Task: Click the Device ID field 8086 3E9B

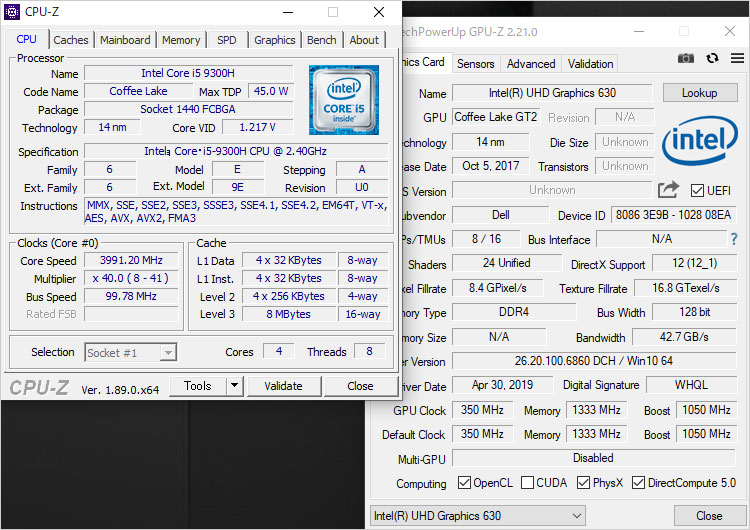Action: coord(673,215)
